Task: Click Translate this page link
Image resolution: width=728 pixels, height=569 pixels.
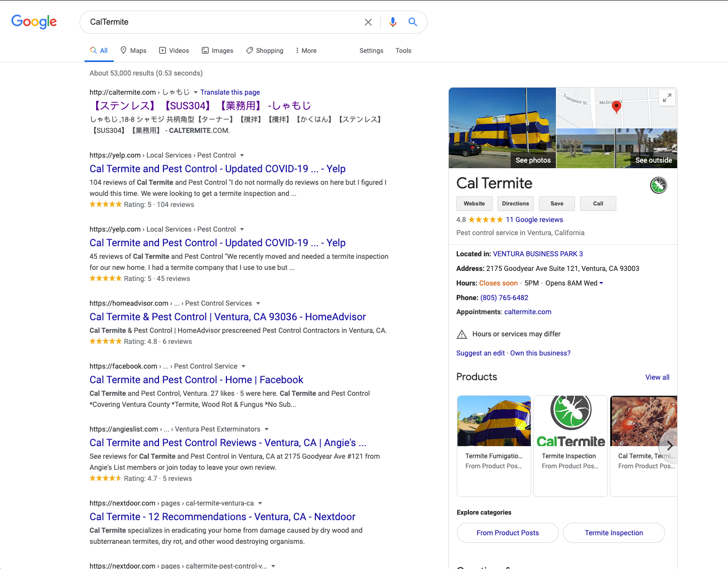Action: [230, 92]
